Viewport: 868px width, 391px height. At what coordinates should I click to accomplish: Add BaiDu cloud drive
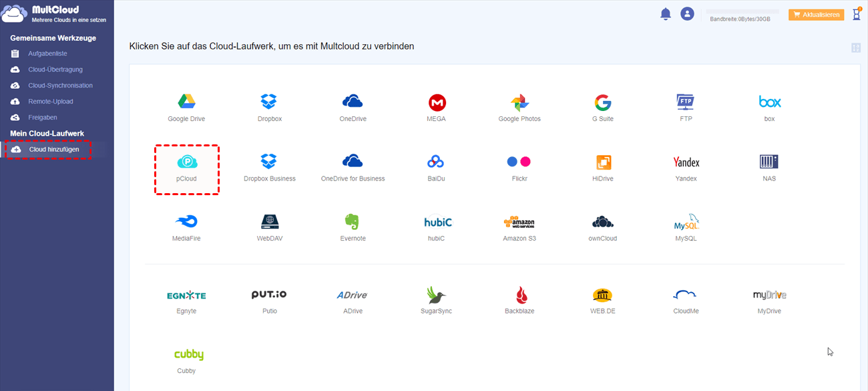click(x=436, y=162)
